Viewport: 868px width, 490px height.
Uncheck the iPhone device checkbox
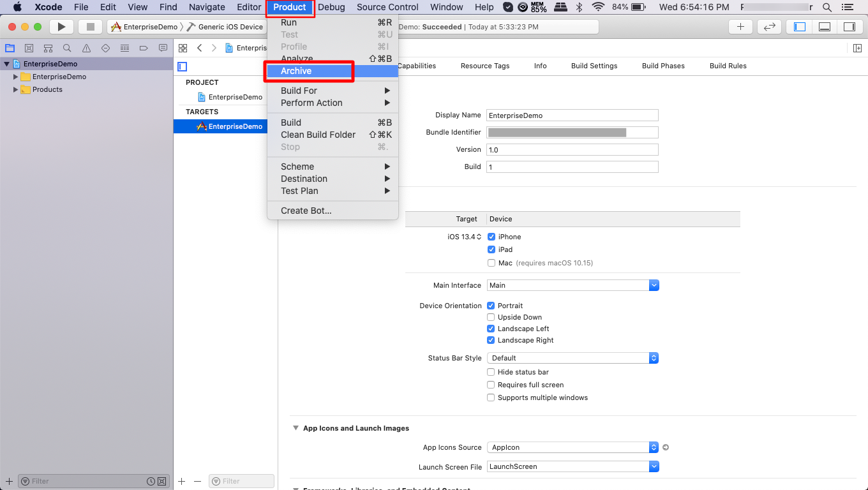pyautogui.click(x=491, y=237)
